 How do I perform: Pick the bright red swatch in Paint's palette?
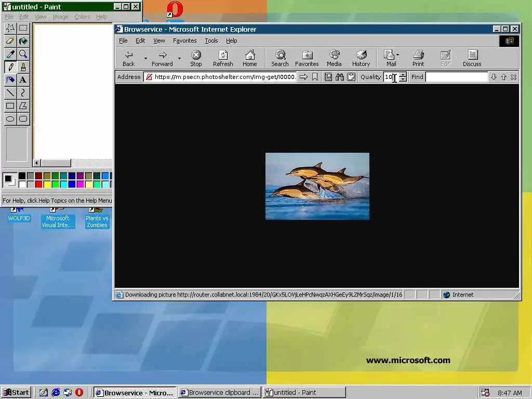38,184
